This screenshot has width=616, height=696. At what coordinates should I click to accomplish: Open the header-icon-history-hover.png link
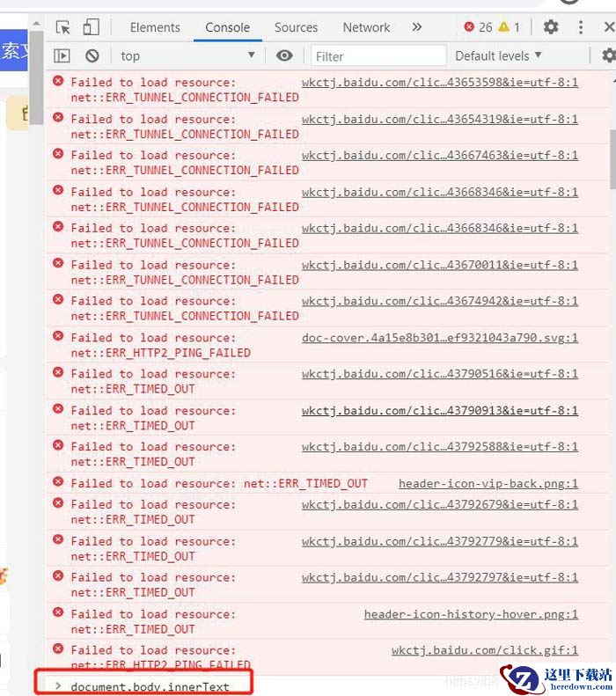pos(471,614)
